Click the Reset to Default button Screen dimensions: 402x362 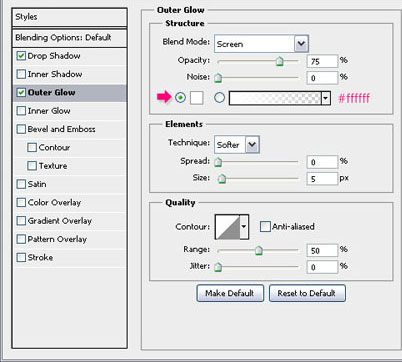pos(307,293)
